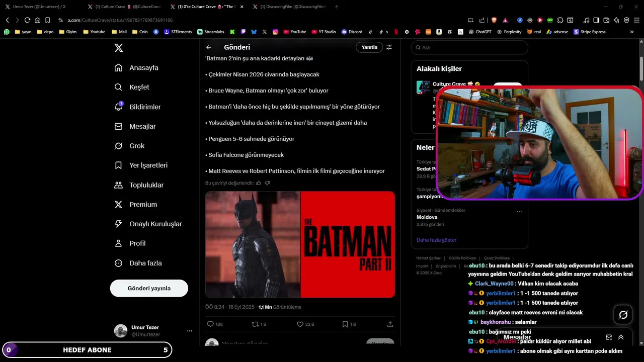Open Mail bookmarks folder
This screenshot has width=644, height=362.
tap(119, 32)
